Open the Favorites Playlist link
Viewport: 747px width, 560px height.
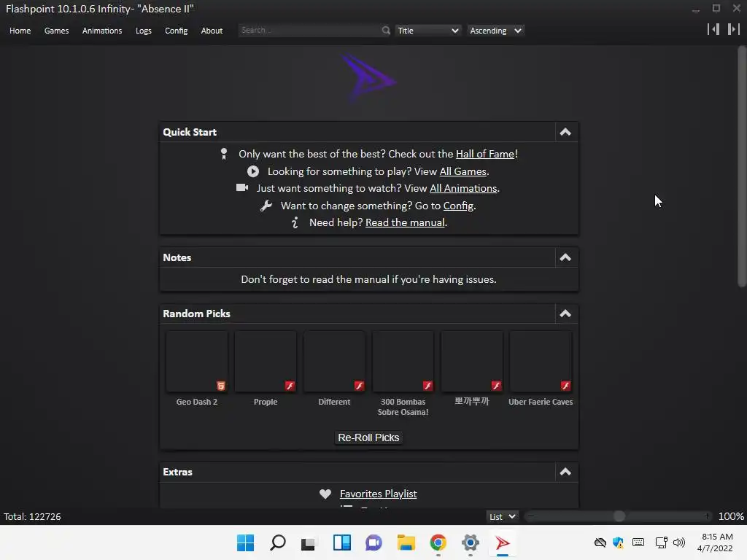[379, 494]
